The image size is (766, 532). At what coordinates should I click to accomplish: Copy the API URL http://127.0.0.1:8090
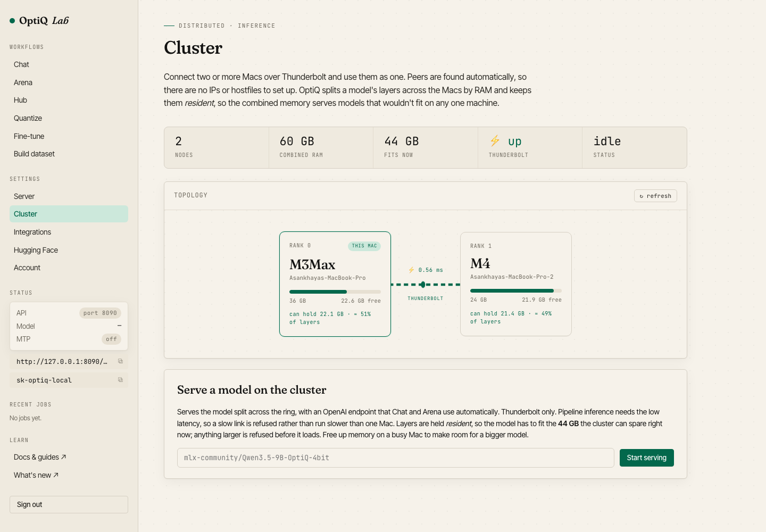click(120, 361)
